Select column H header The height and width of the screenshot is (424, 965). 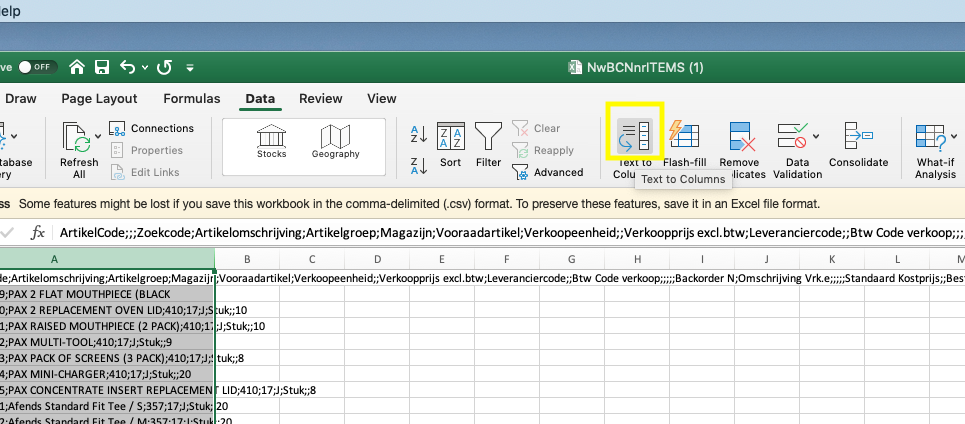638,259
